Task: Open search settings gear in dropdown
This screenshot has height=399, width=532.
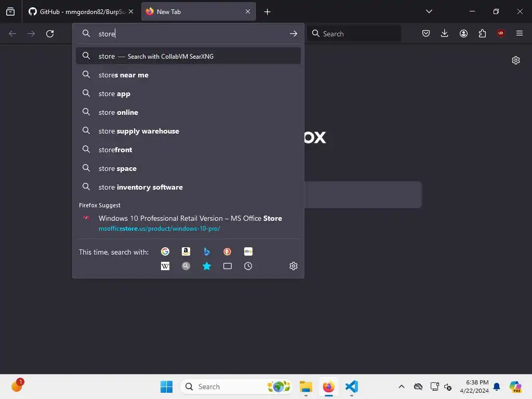Action: [x=294, y=266]
